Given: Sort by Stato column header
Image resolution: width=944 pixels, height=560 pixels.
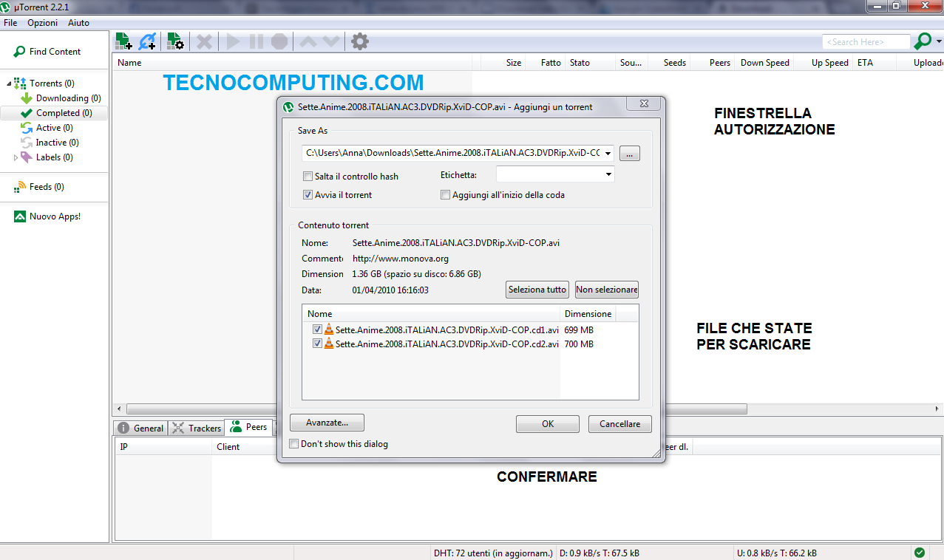Looking at the screenshot, I should pyautogui.click(x=589, y=63).
